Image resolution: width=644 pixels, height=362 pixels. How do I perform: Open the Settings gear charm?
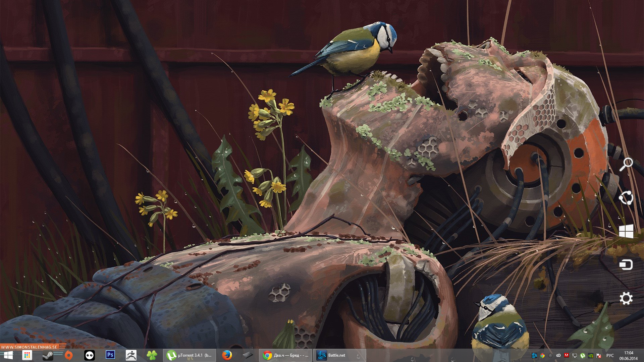[626, 298]
